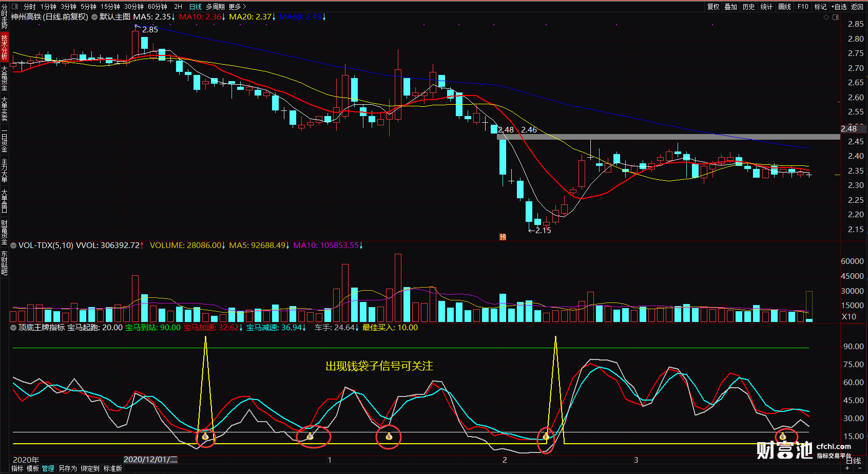Click the 宝马起跑: 20.00 indicator value
The image size is (868, 474).
tap(95, 328)
